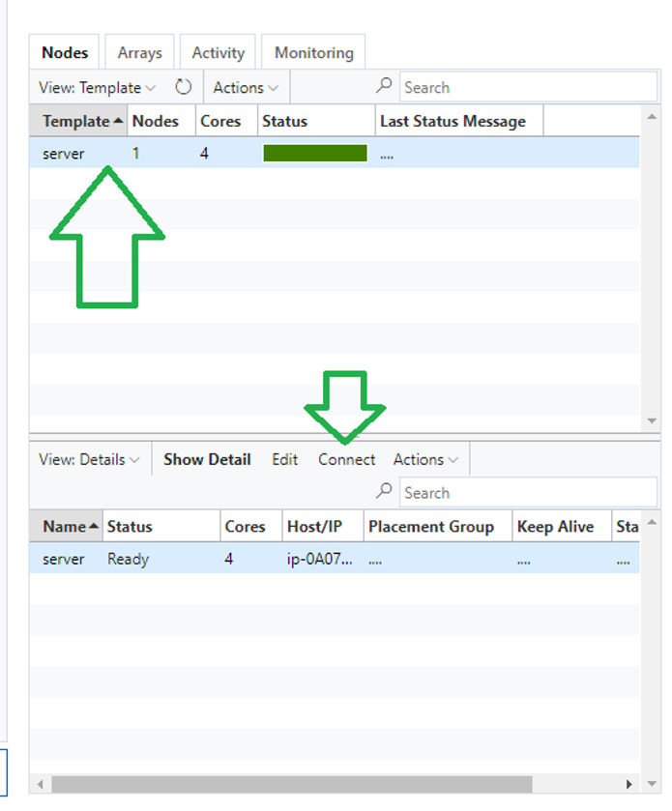Sort by Nodes column header

tap(161, 121)
